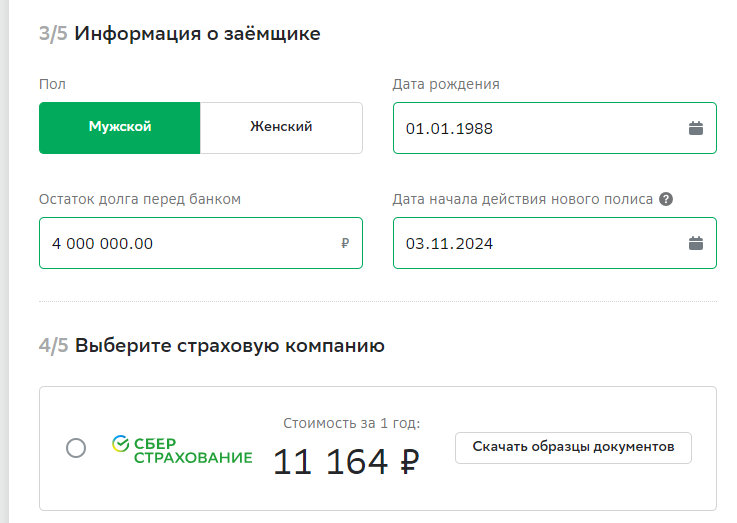Click the ruble sign in debt field
Screen dimensions: 737x523
point(345,243)
